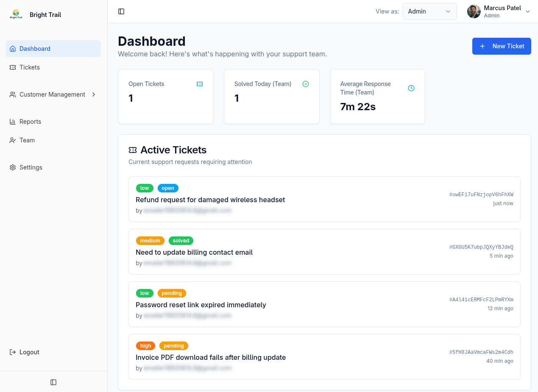538x392 pixels.
Task: Click the collapse panel icon at sidebar bottom
Action: point(53,382)
